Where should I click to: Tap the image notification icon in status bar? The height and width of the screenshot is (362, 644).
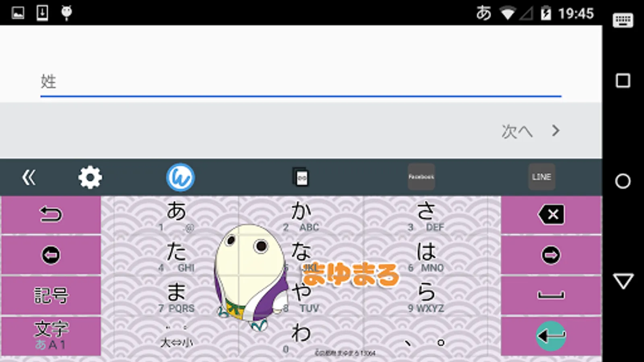tap(18, 13)
